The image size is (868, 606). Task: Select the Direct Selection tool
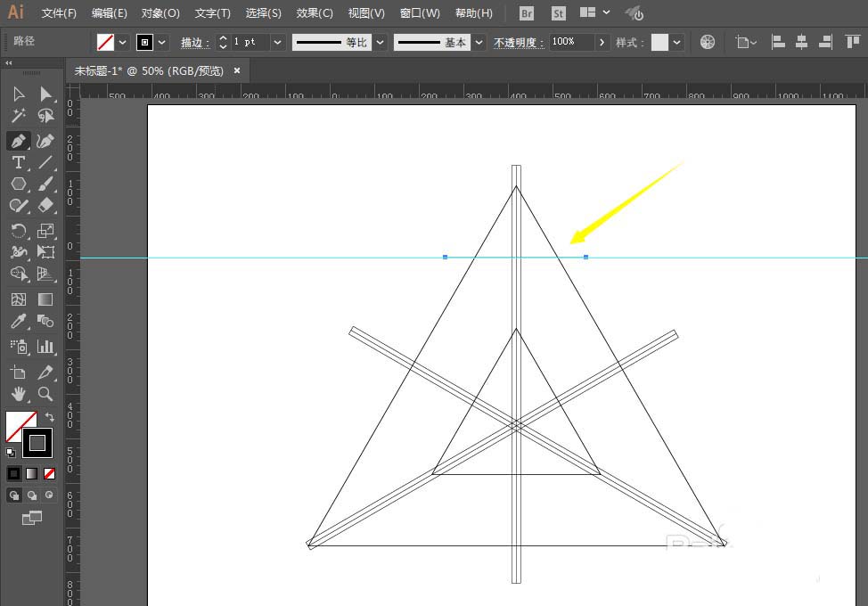(45, 94)
